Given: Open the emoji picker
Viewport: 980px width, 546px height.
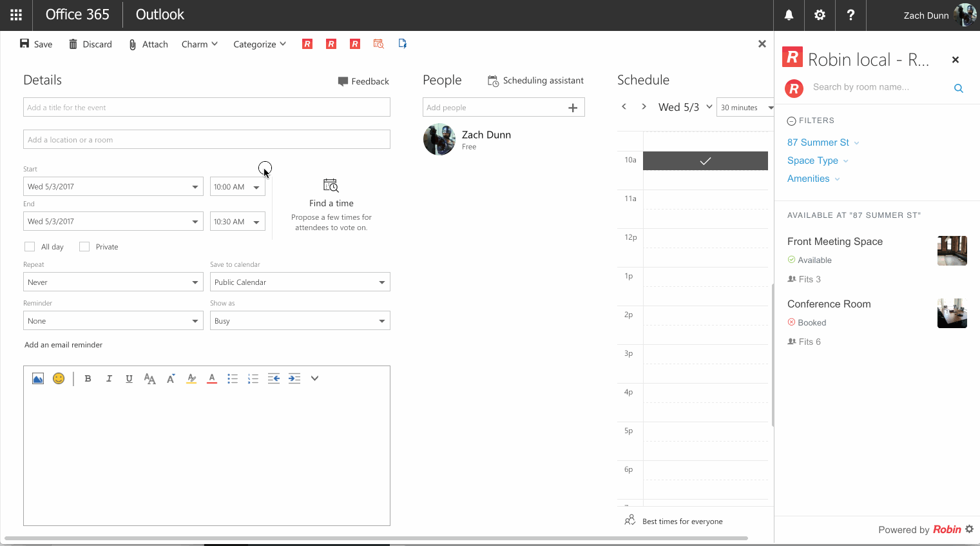Looking at the screenshot, I should click(x=59, y=378).
